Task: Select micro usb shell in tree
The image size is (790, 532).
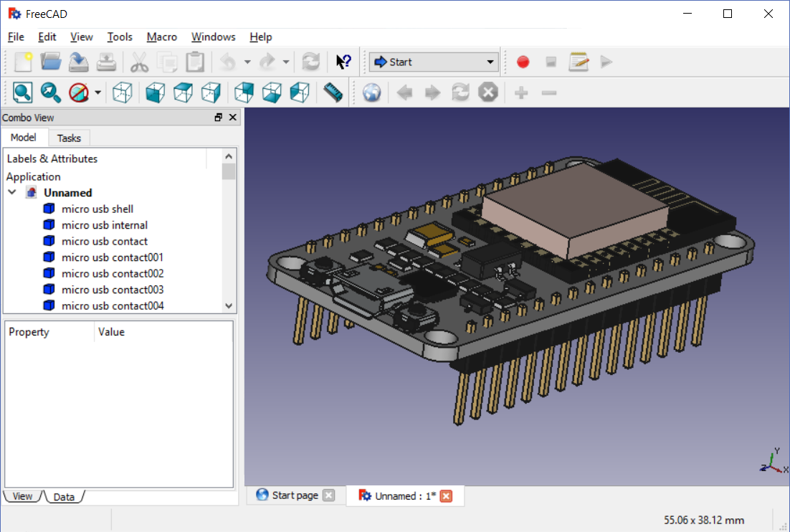Action: (x=97, y=209)
